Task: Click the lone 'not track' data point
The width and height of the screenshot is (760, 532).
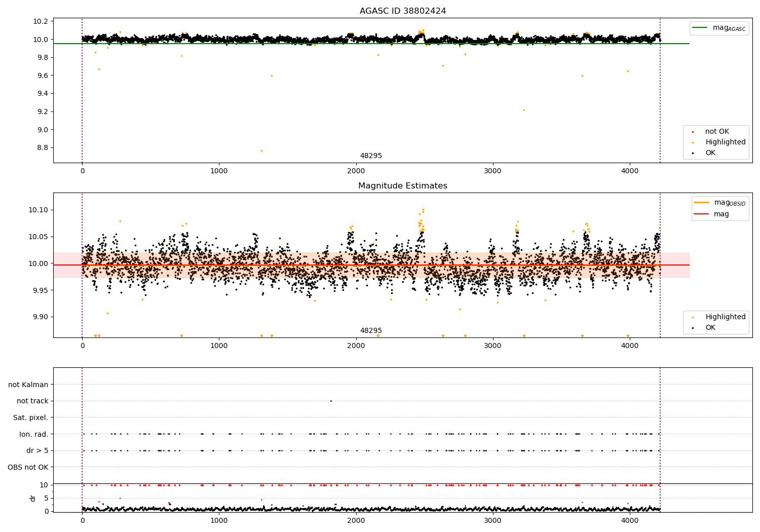Action: click(x=331, y=401)
